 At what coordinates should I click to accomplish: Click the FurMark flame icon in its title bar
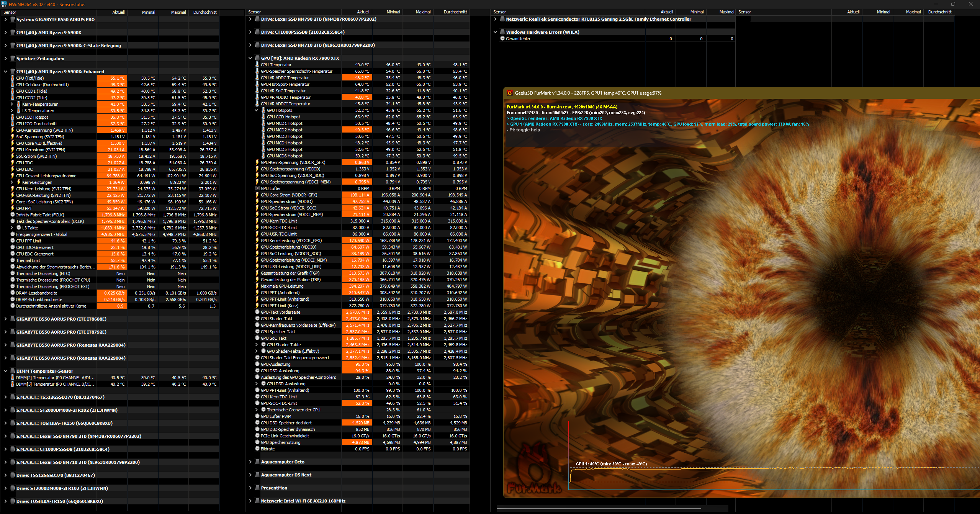click(x=510, y=93)
